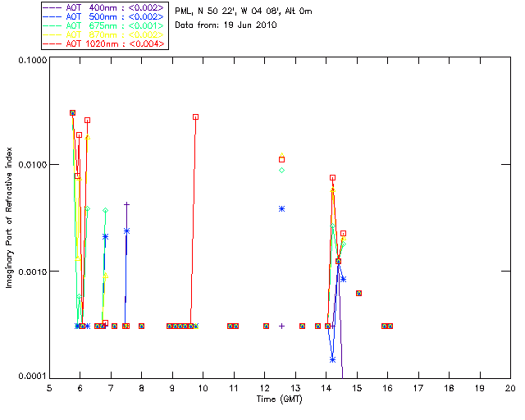Image resolution: width=525 pixels, height=420 pixels.
Task: Click the isolated purple plus at time 12.5
Action: coord(281,326)
